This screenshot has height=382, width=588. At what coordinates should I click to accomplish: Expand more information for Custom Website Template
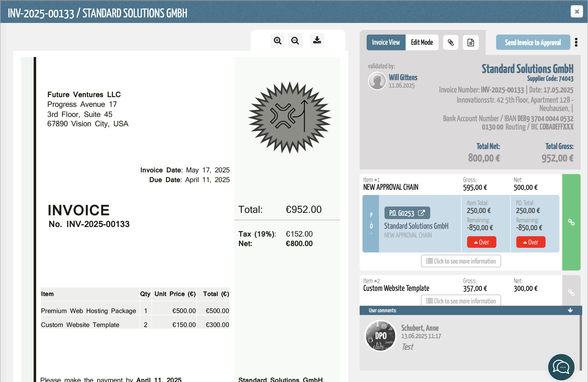click(461, 301)
